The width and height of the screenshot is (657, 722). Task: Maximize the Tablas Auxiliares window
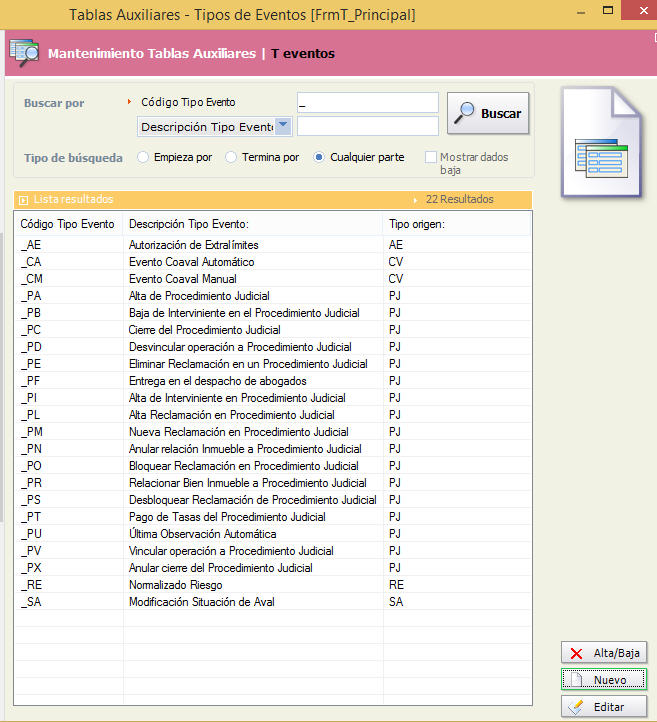point(608,10)
